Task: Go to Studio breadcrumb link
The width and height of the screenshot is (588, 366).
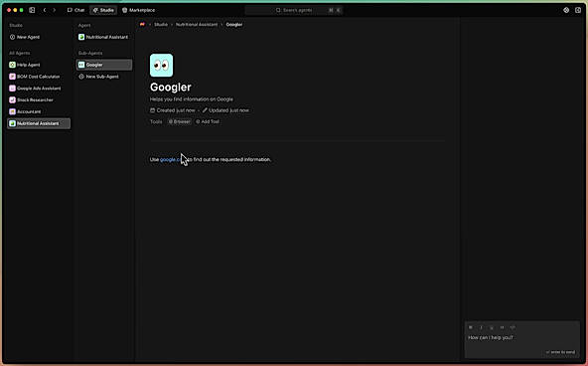Action: (x=161, y=25)
